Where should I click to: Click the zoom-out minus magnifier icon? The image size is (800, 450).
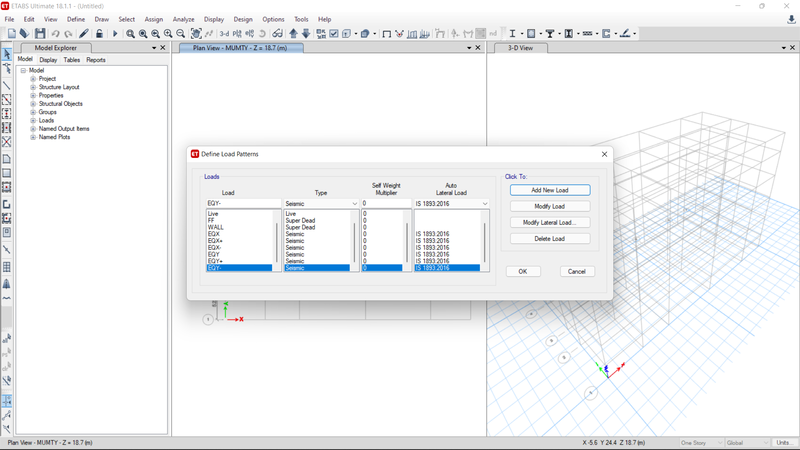(x=181, y=34)
